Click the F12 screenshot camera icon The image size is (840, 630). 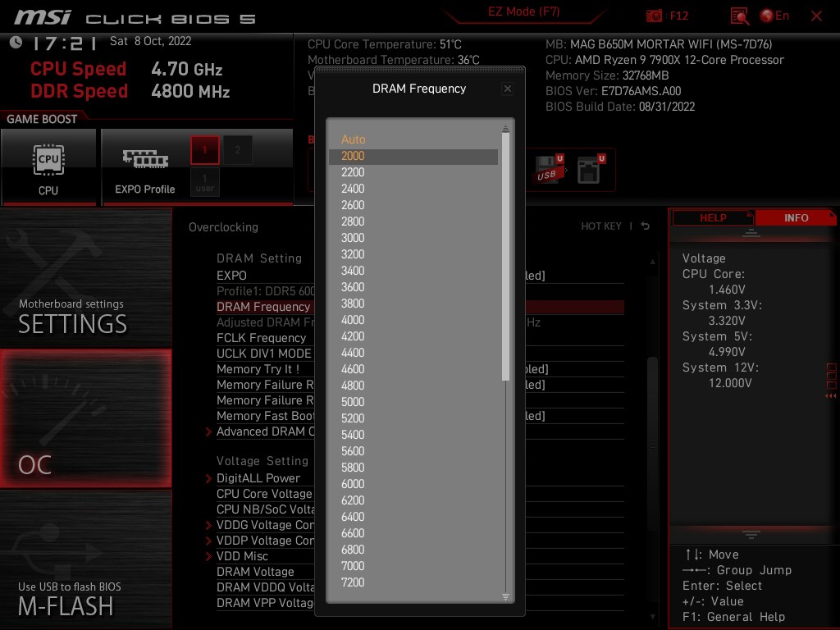click(654, 16)
